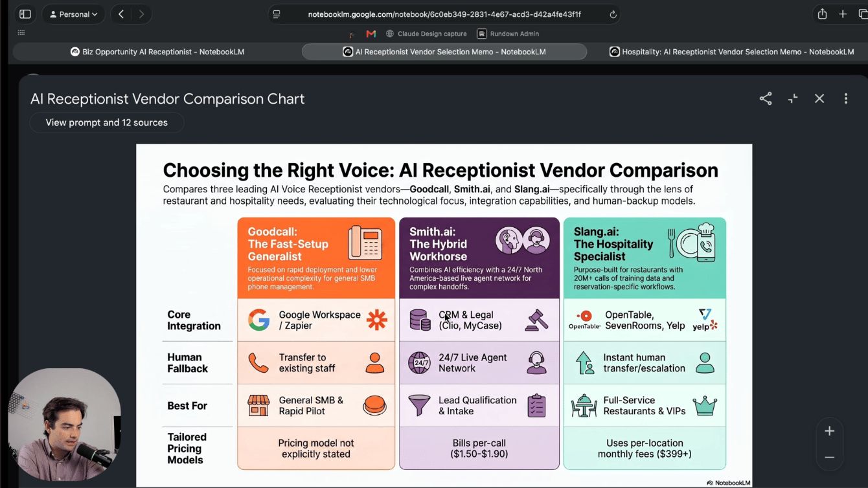Click the notebooklm.google.com address bar
The image size is (868, 488).
click(x=444, y=14)
